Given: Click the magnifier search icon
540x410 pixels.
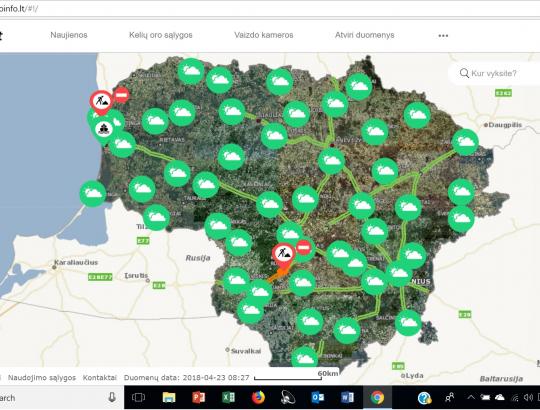Looking at the screenshot, I should pos(464,73).
